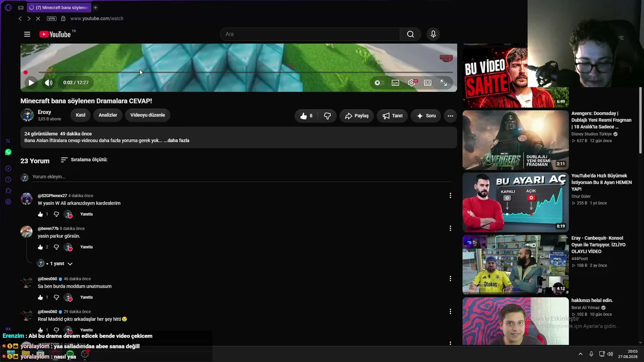The image size is (644, 362).
Task: Open the Avengers: Doomsday recommended video thumbnail
Action: (x=516, y=140)
